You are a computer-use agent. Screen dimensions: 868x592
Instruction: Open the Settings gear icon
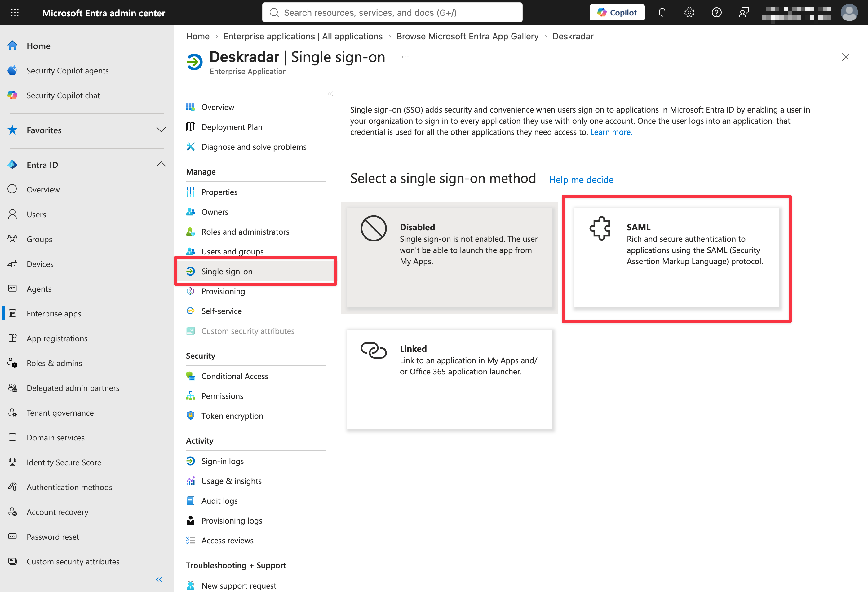pyautogui.click(x=689, y=13)
